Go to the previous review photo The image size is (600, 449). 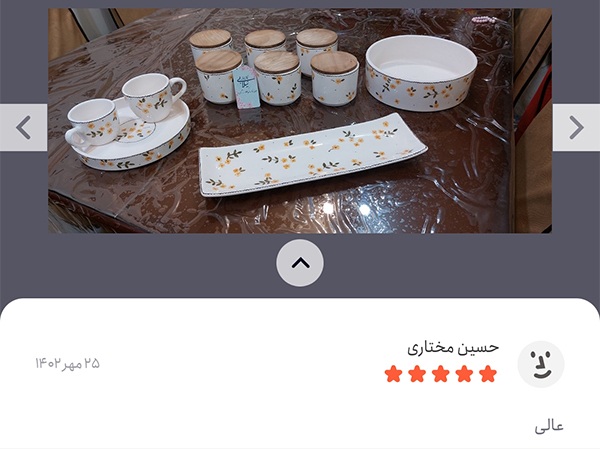pyautogui.click(x=23, y=127)
